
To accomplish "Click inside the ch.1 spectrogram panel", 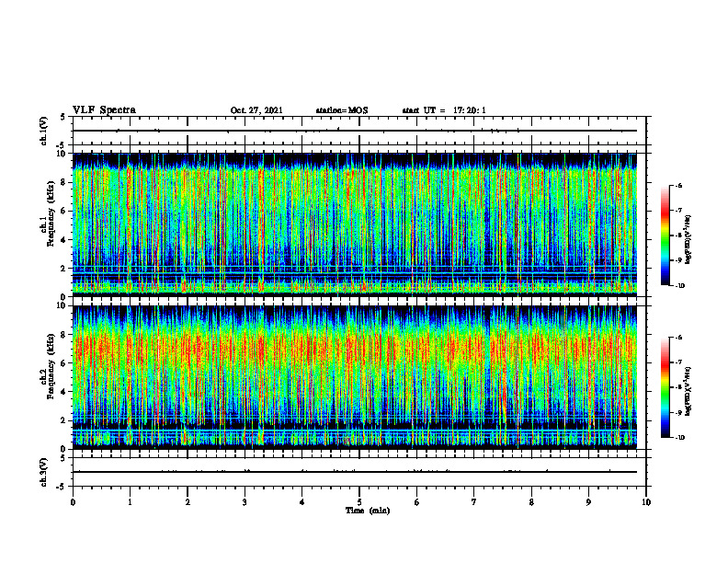I will pyautogui.click(x=355, y=224).
